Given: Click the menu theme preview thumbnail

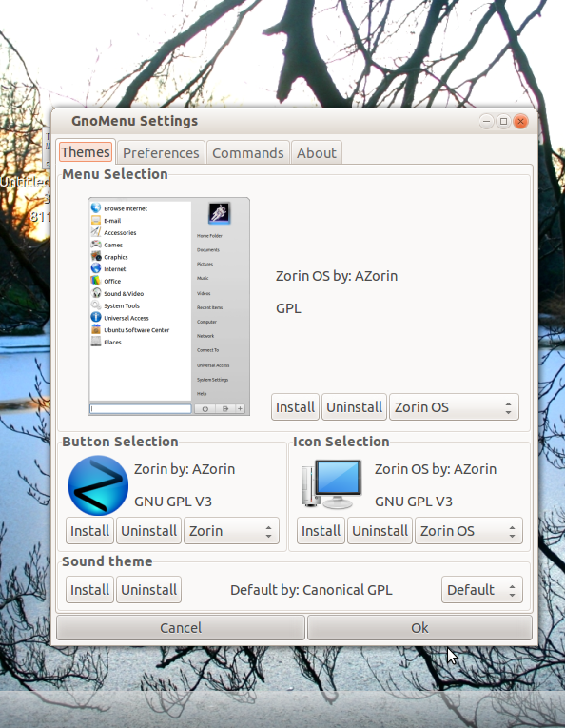Looking at the screenshot, I should tap(169, 306).
